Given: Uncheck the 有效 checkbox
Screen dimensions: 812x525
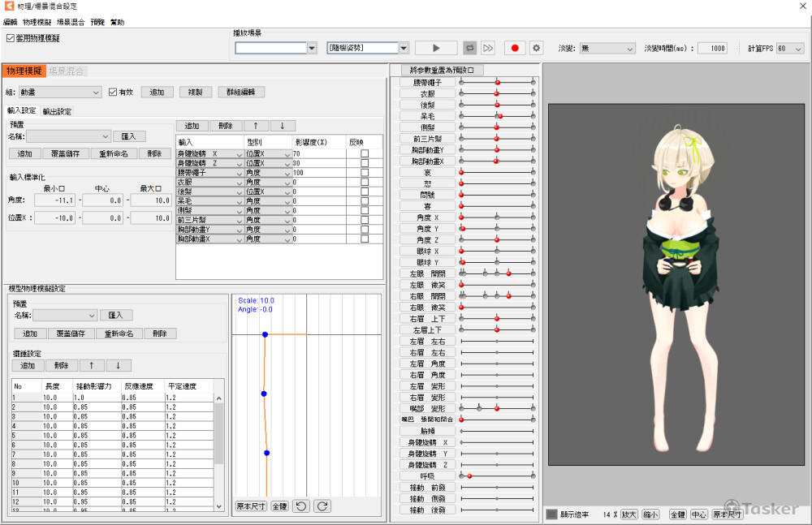Looking at the screenshot, I should [x=114, y=93].
